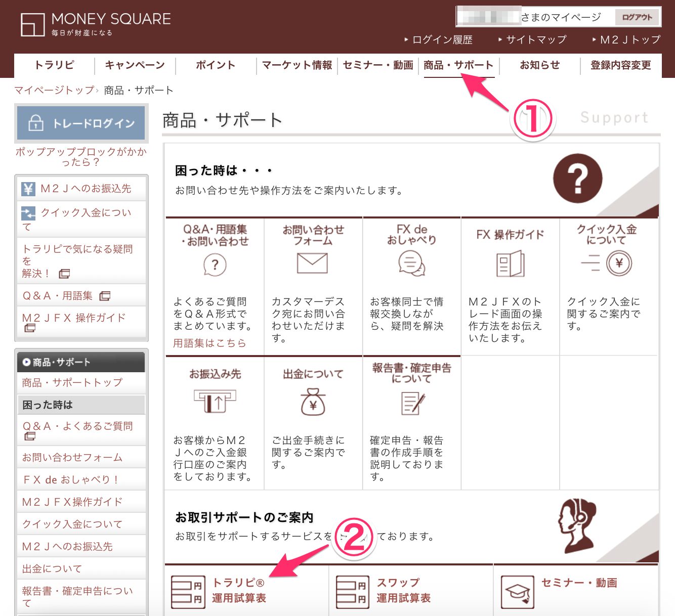Click the headset operator icon
This screenshot has width=675, height=616.
tap(577, 525)
